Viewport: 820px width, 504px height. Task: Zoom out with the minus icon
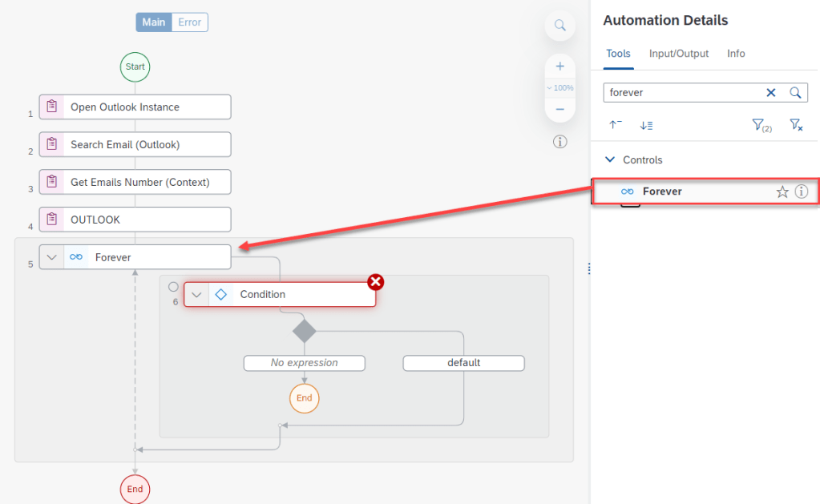coord(559,109)
